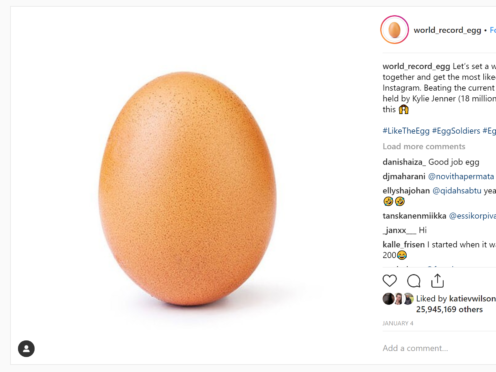Click the JANUARY 4 post date
The height and width of the screenshot is (372, 496).
pyautogui.click(x=398, y=323)
